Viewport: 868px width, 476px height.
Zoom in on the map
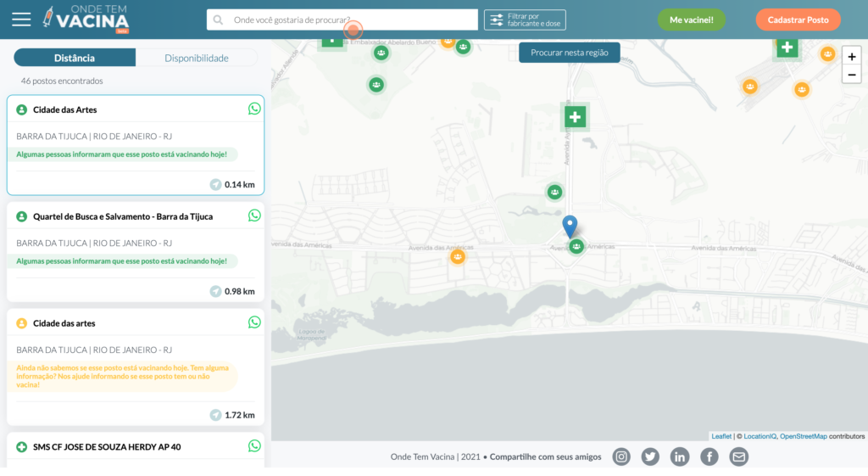coord(851,57)
